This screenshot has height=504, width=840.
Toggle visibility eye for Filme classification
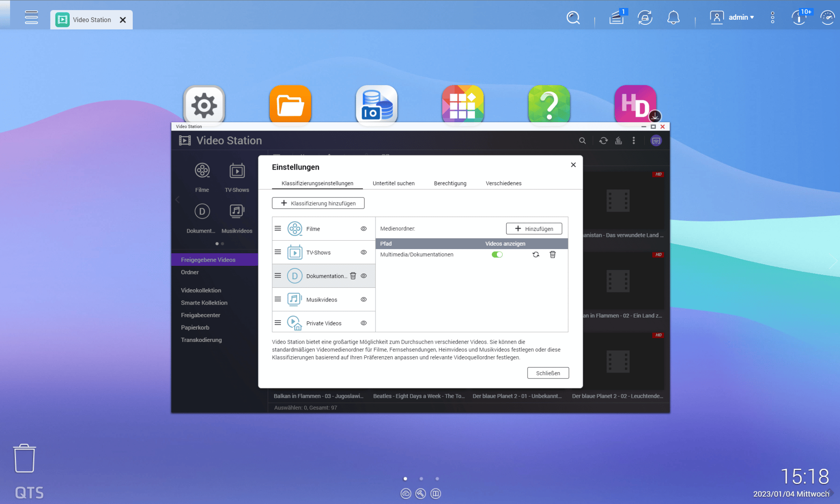tap(364, 229)
